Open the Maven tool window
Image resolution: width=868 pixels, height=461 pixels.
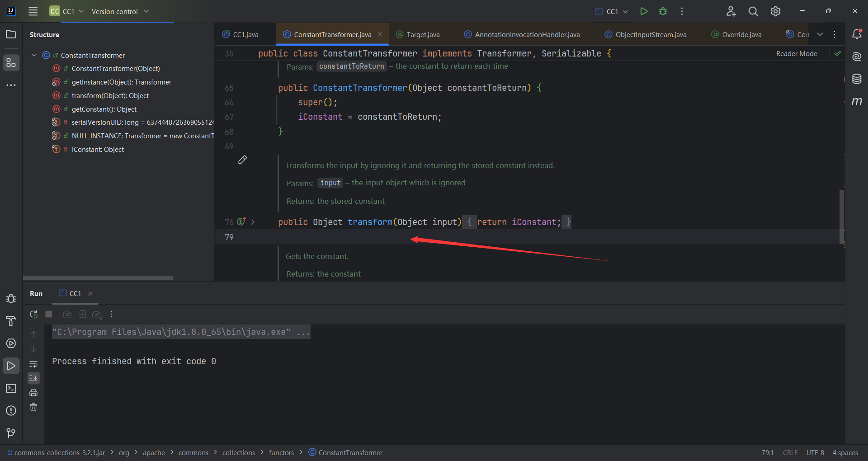(857, 101)
